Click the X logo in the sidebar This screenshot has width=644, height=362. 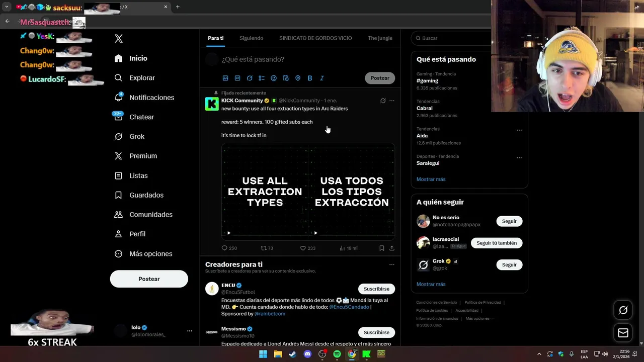point(119,39)
